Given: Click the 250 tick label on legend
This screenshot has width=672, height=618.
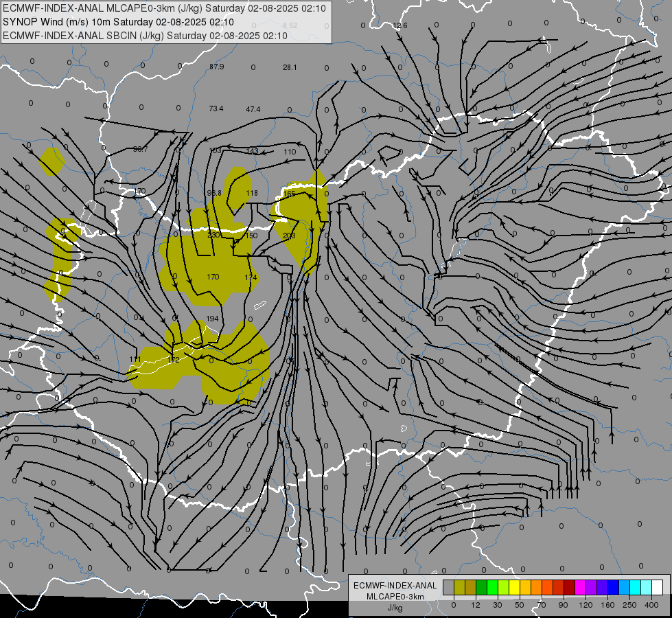Looking at the screenshot, I should [629, 605].
